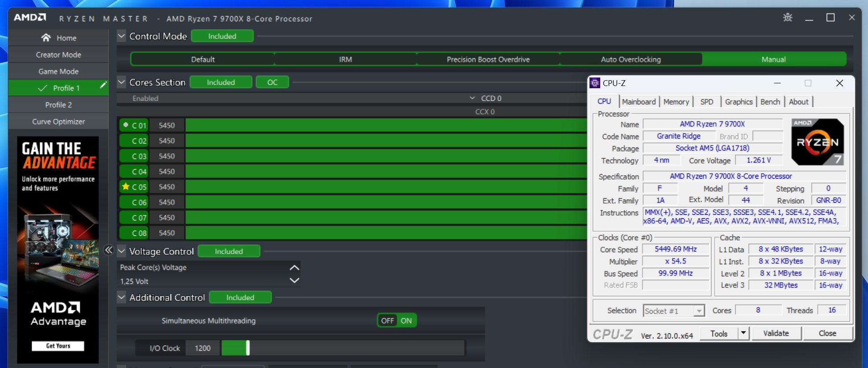Toggle the OC button in Cores Section
Screen dimensions: 868x368
pos(272,82)
